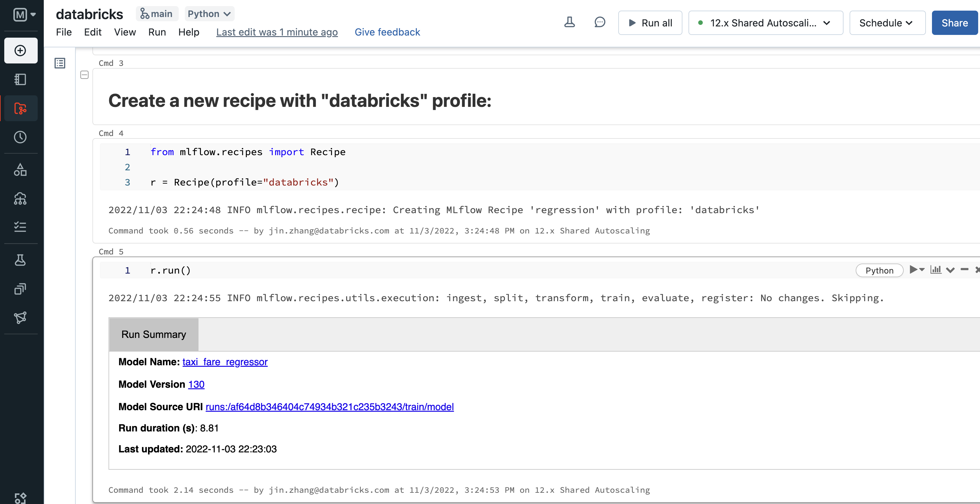The width and height of the screenshot is (980, 504).
Task: Open table of contents icon beside notebook
Action: (60, 63)
